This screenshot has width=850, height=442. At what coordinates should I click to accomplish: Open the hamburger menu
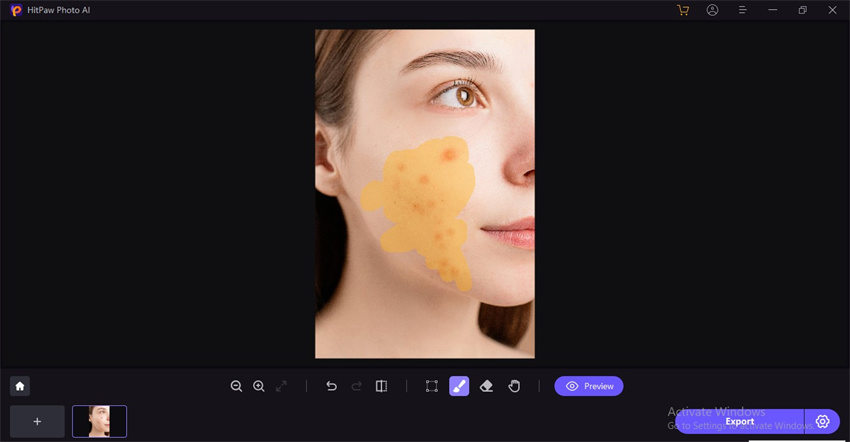743,10
